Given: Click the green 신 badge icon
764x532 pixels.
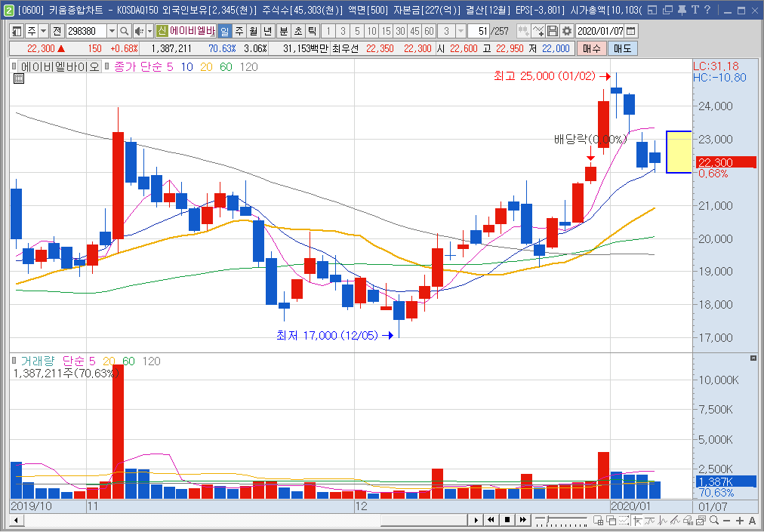Looking at the screenshot, I should click(162, 32).
